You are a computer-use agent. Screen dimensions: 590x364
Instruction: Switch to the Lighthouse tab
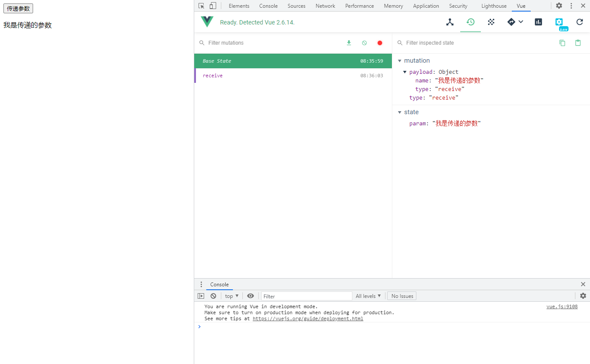click(x=494, y=6)
